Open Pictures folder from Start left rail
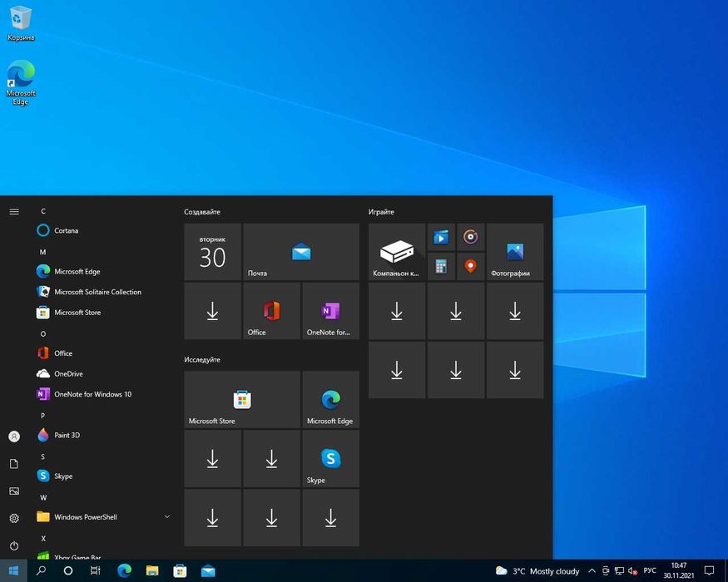Viewport: 728px width, 582px height. tap(14, 491)
